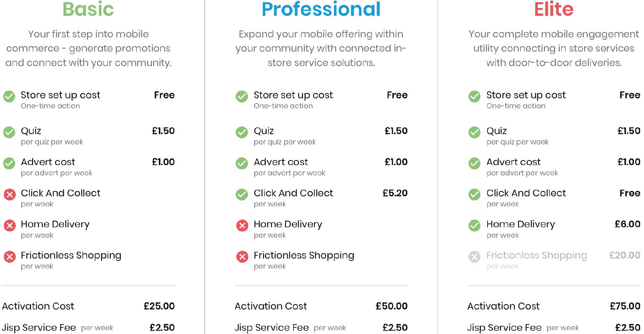Click red cross by Professional Frictionless Shopping
The height and width of the screenshot is (334, 644).
(242, 257)
